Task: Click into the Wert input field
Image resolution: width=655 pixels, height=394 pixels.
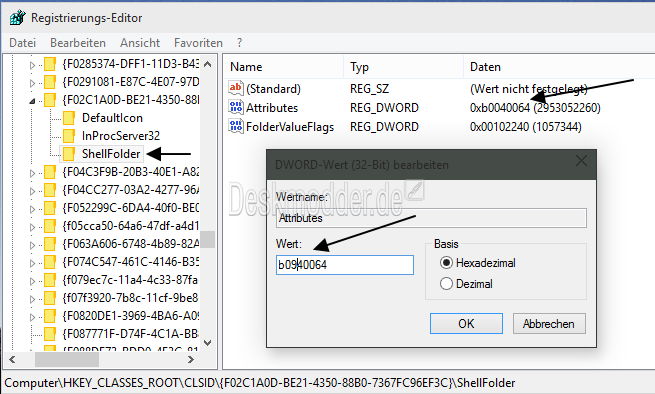Action: pos(345,265)
